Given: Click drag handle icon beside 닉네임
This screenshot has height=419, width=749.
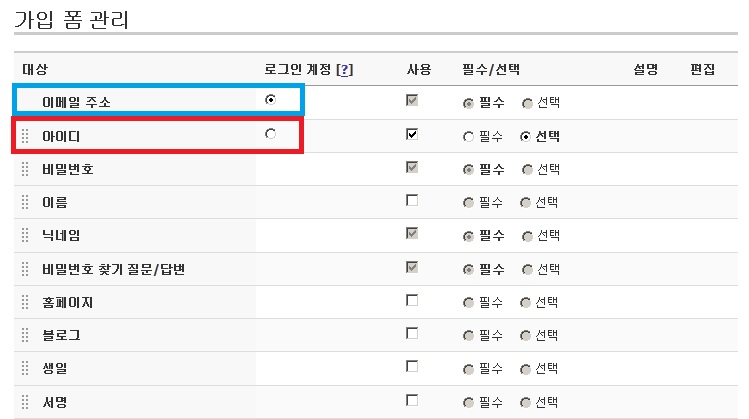Looking at the screenshot, I should click(25, 235).
